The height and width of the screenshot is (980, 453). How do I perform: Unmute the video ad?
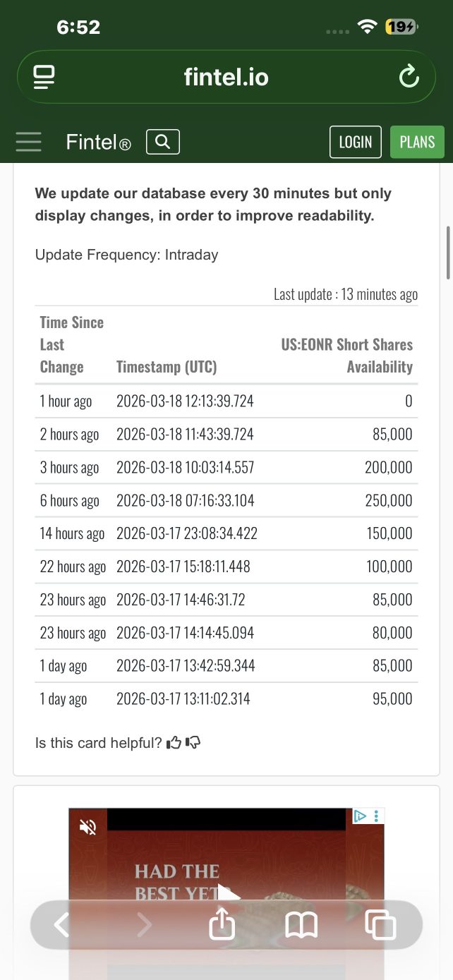click(88, 827)
